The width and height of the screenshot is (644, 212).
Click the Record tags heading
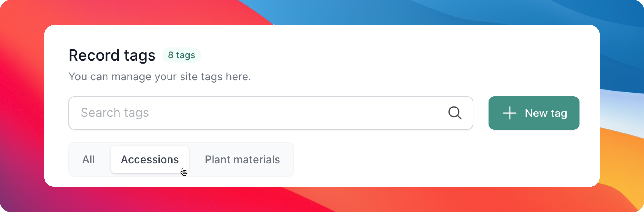coord(112,55)
